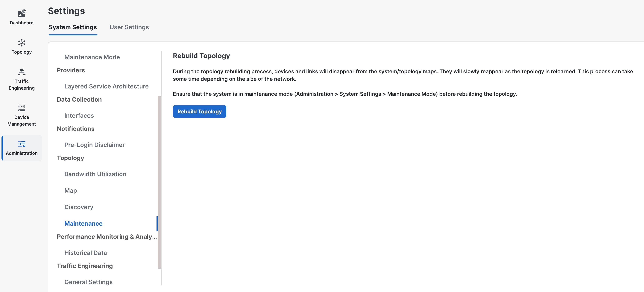Open Maintenance Mode settings
The height and width of the screenshot is (292, 644).
[92, 57]
